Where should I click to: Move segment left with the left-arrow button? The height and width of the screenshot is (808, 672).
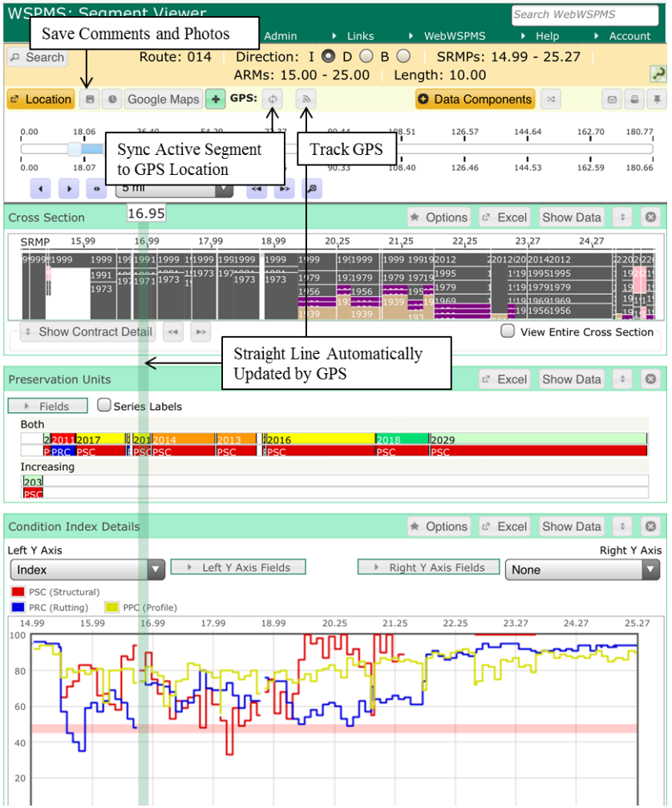(41, 189)
